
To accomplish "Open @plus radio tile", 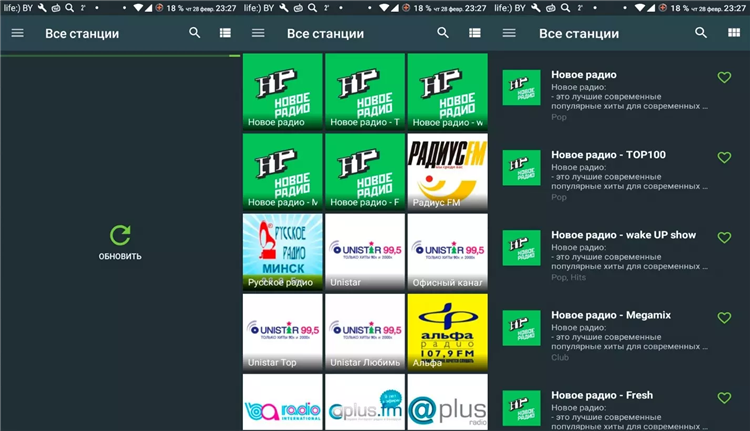I will click(x=448, y=402).
